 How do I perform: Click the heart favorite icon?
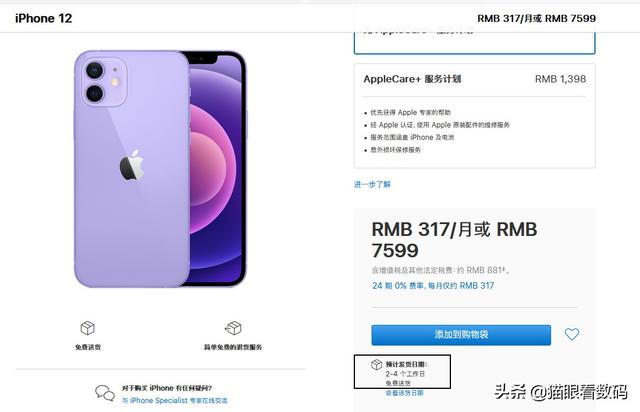571,334
